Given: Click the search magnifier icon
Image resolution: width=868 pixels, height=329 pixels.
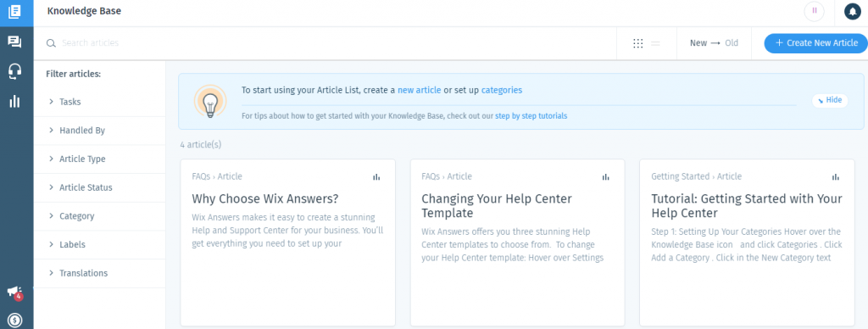Looking at the screenshot, I should click(x=51, y=43).
